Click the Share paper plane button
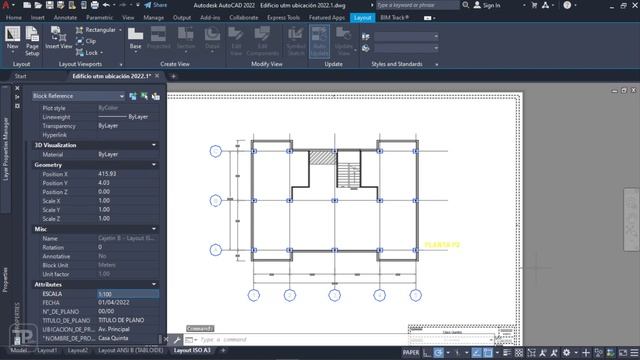Viewport: 640px width, 360px height. pos(156,5)
